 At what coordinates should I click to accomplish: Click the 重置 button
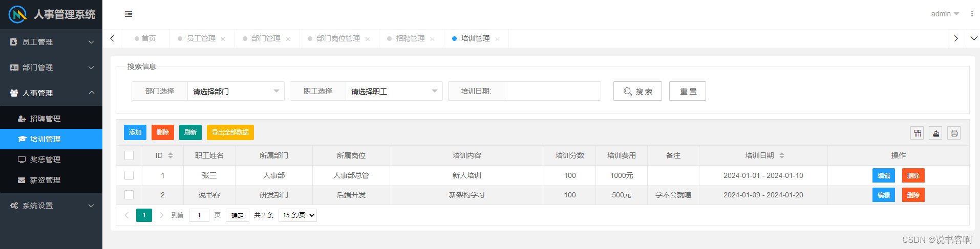click(688, 91)
